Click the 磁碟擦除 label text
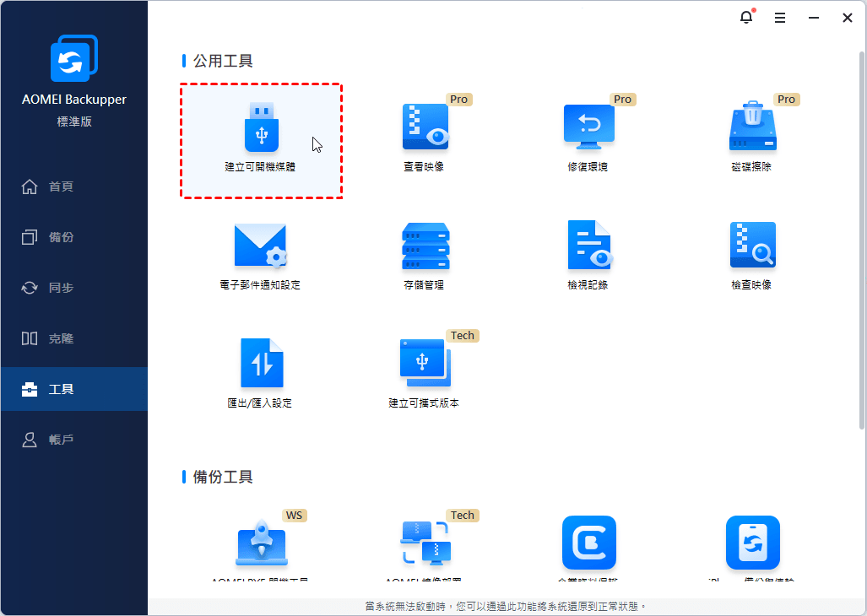The image size is (867, 616). pos(751,167)
